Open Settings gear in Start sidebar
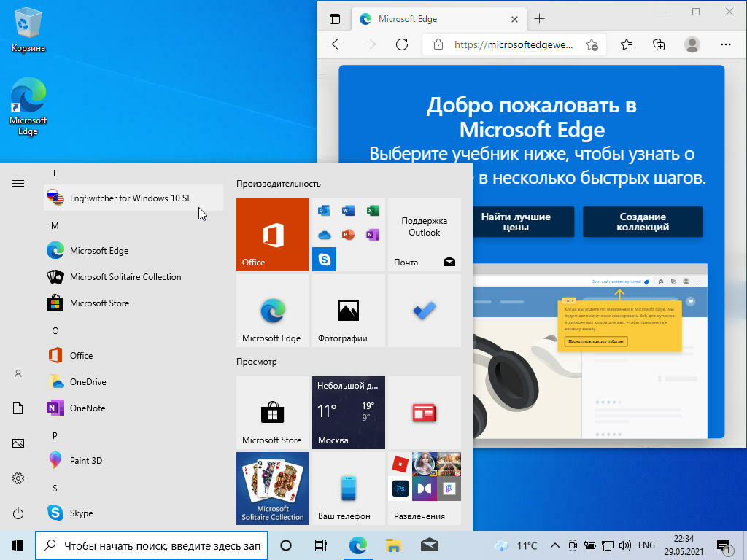Image resolution: width=747 pixels, height=560 pixels. 18,478
